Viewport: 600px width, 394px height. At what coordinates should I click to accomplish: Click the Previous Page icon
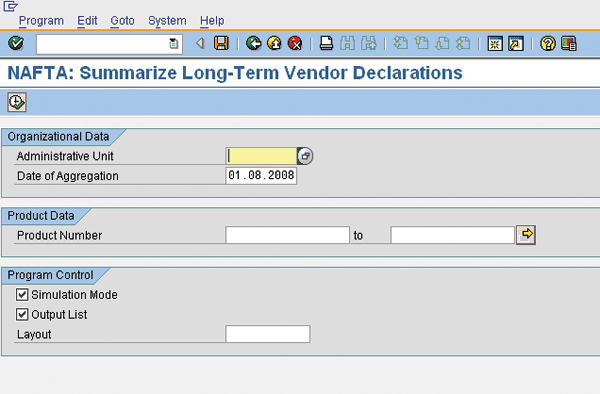pos(421,43)
